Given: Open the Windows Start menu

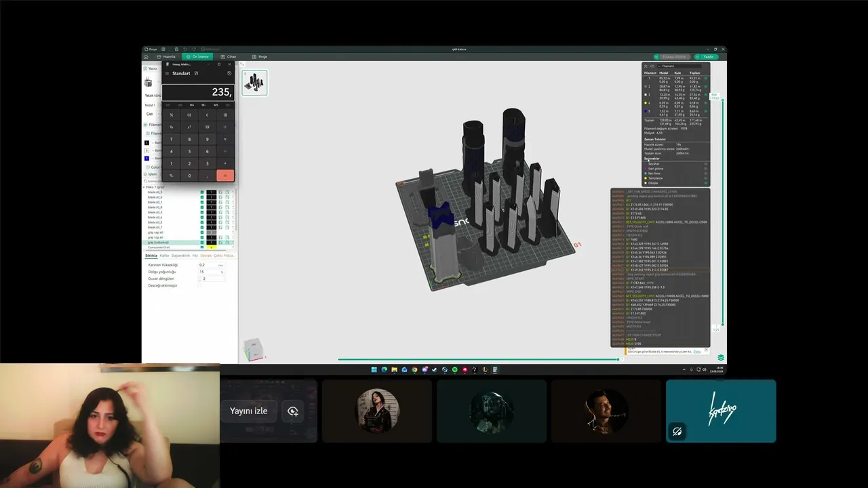Looking at the screenshot, I should click(x=374, y=369).
